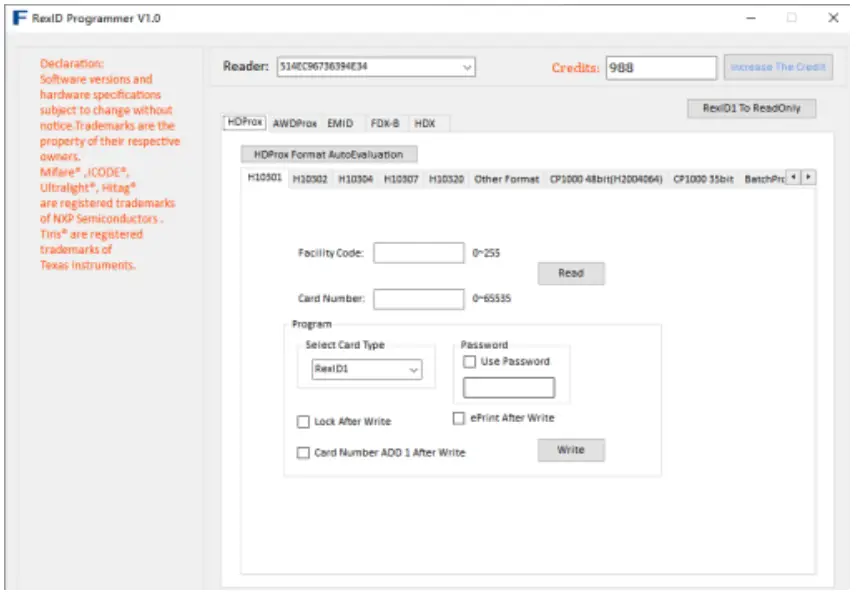
Task: Click the Credits value field
Action: click(661, 68)
